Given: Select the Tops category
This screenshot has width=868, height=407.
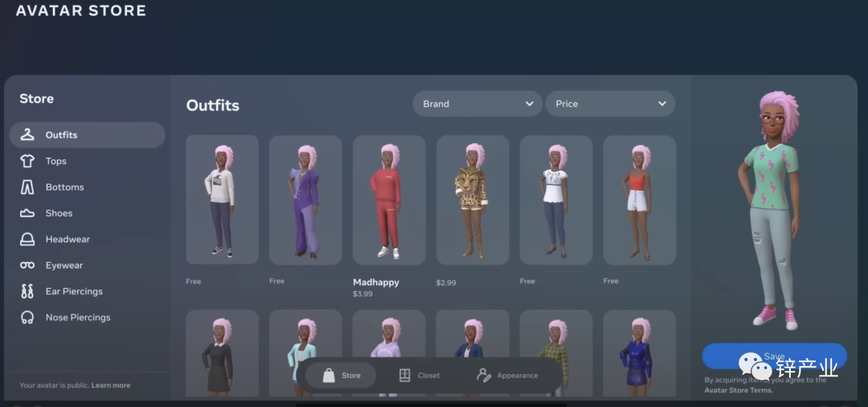Looking at the screenshot, I should [88, 161].
